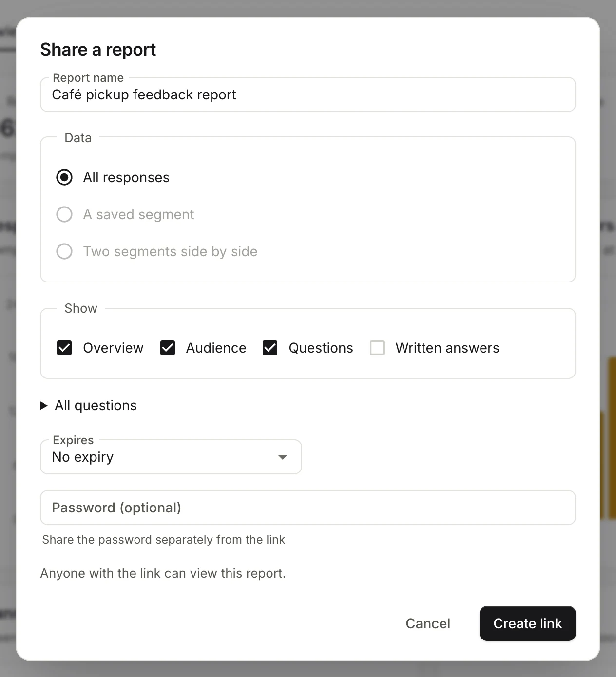Screen dimensions: 616x677
Task: Choose the A saved segment option
Action: pos(64,214)
